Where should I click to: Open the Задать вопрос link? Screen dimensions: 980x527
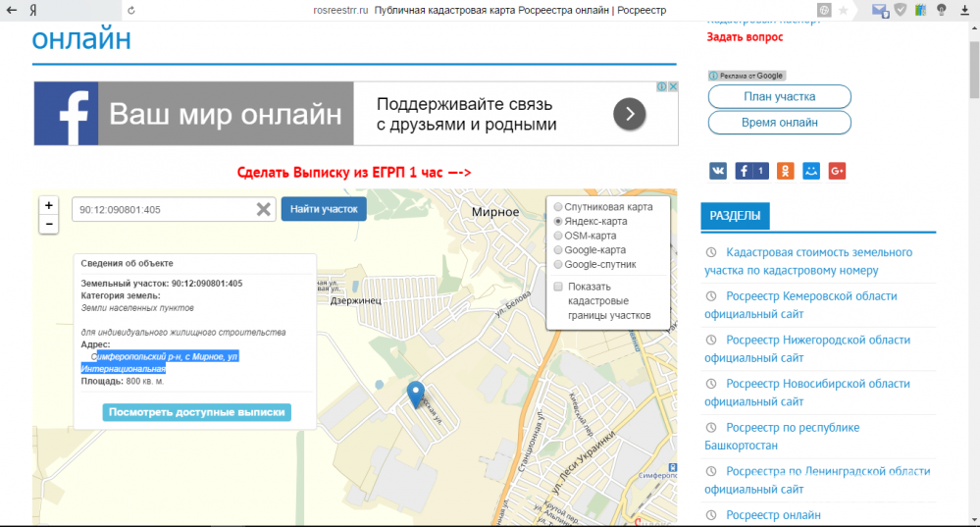click(745, 37)
